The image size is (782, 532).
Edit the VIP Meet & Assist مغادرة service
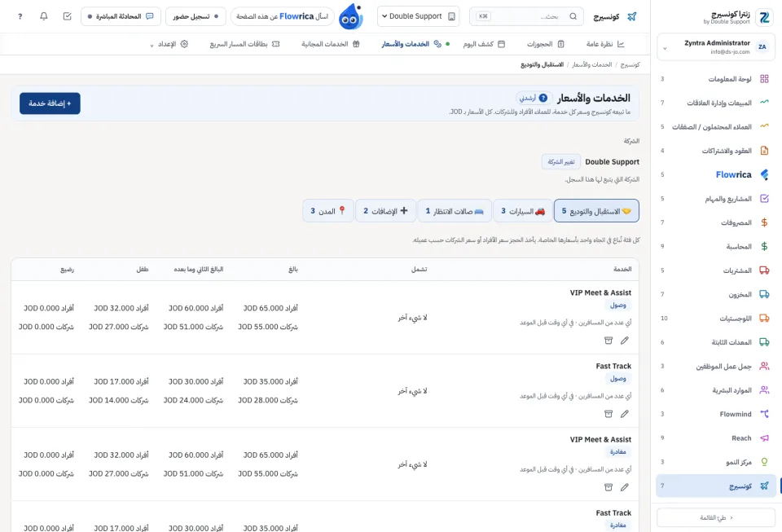point(625,487)
